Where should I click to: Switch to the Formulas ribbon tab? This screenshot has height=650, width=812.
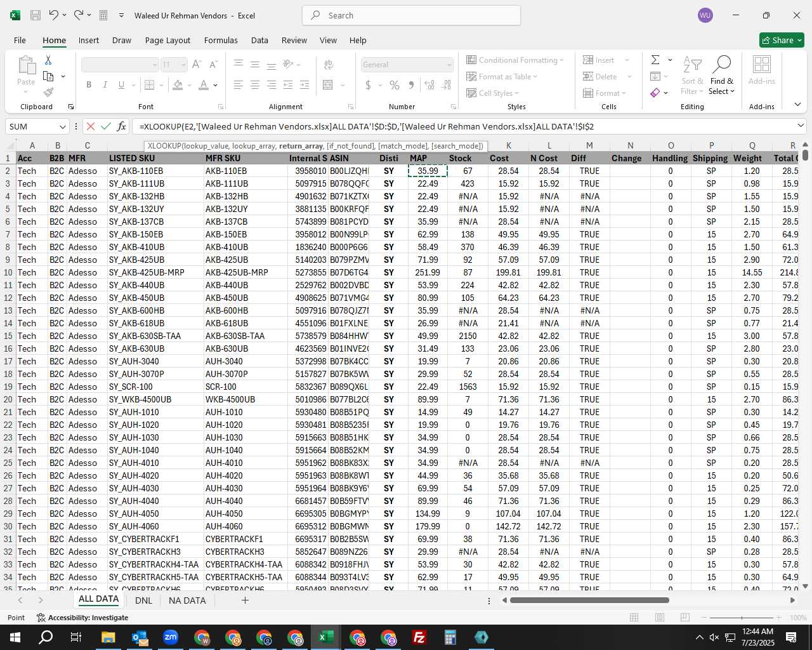221,40
